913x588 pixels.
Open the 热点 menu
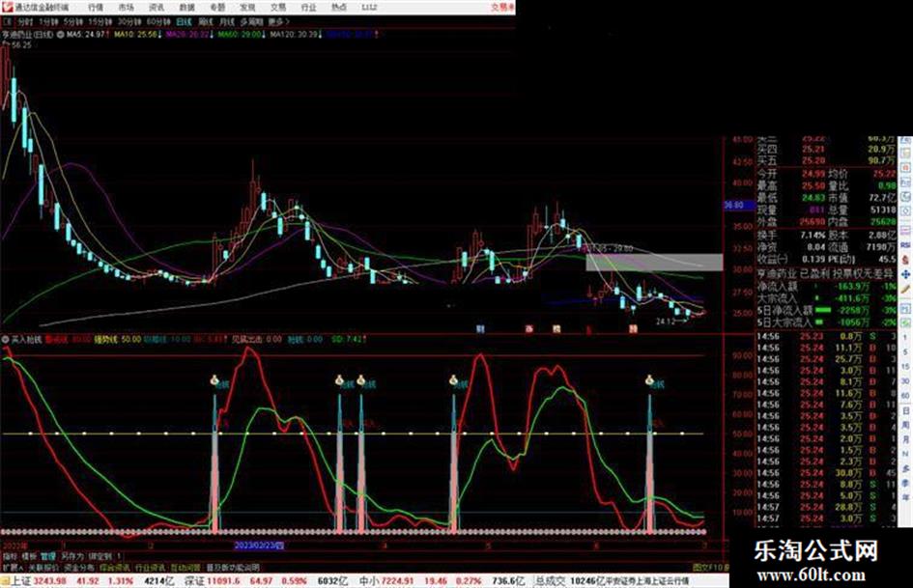pos(339,8)
